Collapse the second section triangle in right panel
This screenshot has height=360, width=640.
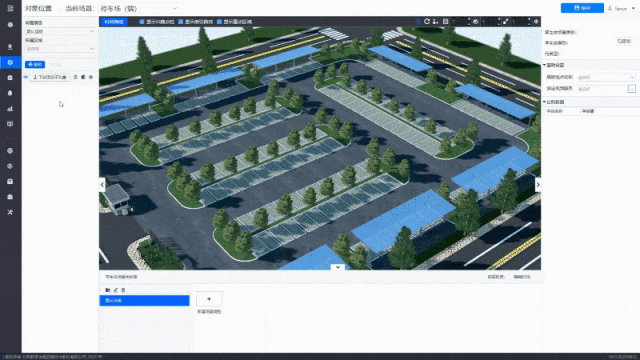coord(544,102)
